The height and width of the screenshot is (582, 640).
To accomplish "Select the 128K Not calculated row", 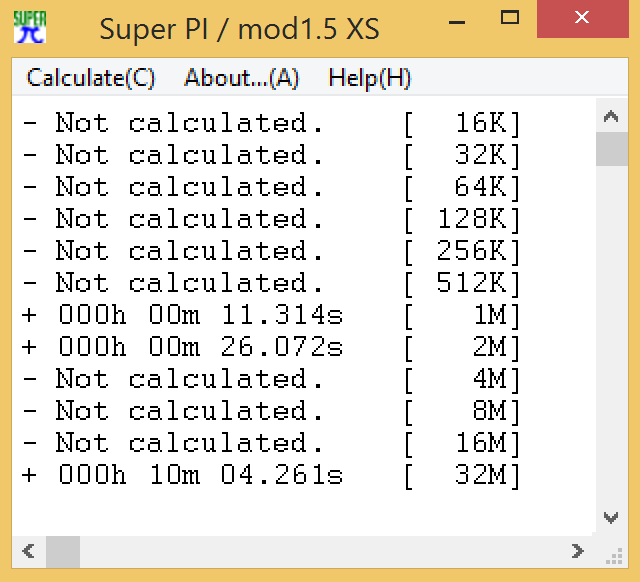I will (271, 219).
